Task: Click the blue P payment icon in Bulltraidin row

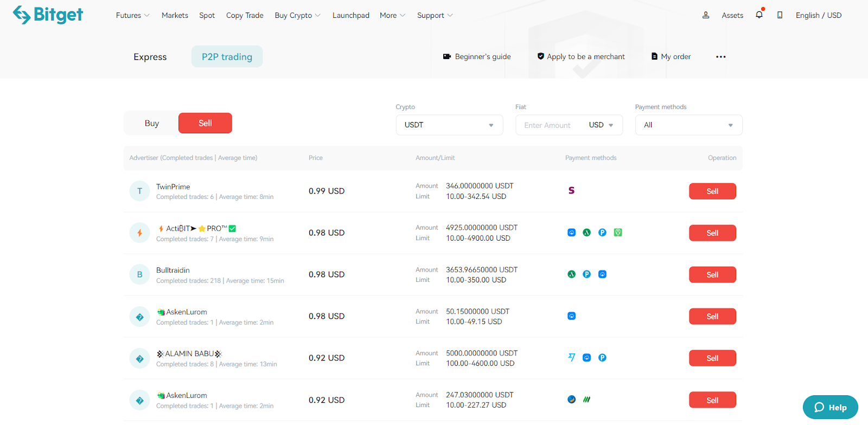Action: (x=586, y=274)
